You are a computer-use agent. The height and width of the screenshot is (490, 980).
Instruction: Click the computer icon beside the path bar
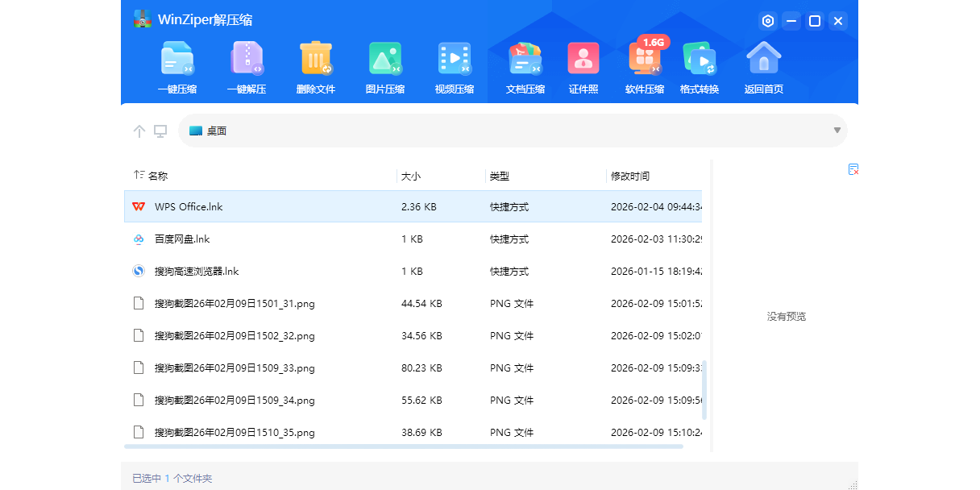click(x=160, y=131)
